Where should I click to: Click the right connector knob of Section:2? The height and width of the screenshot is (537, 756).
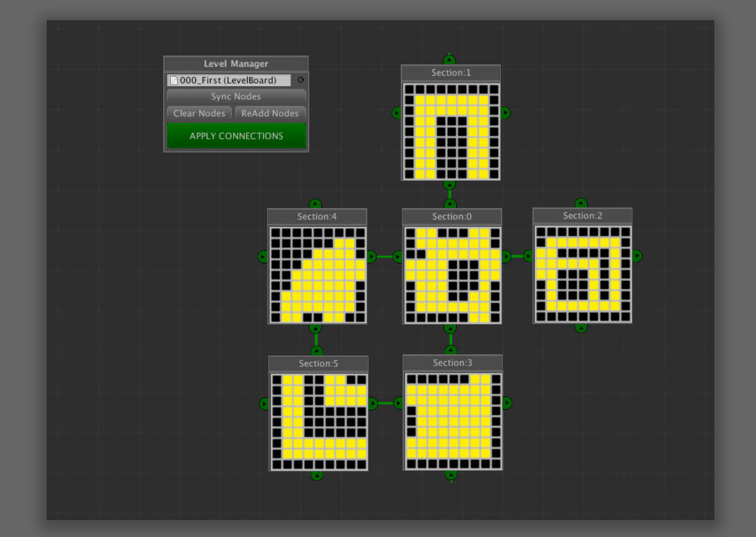coord(637,256)
